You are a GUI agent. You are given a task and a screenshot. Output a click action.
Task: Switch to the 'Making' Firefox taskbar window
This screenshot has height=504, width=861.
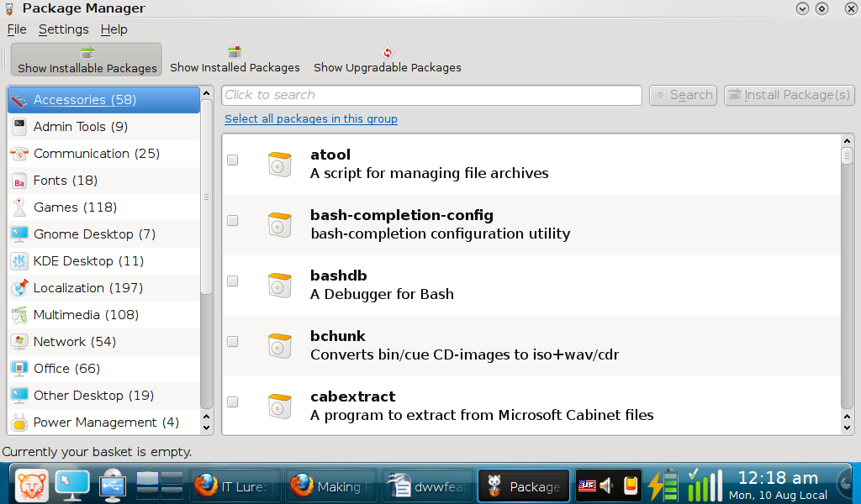331,486
